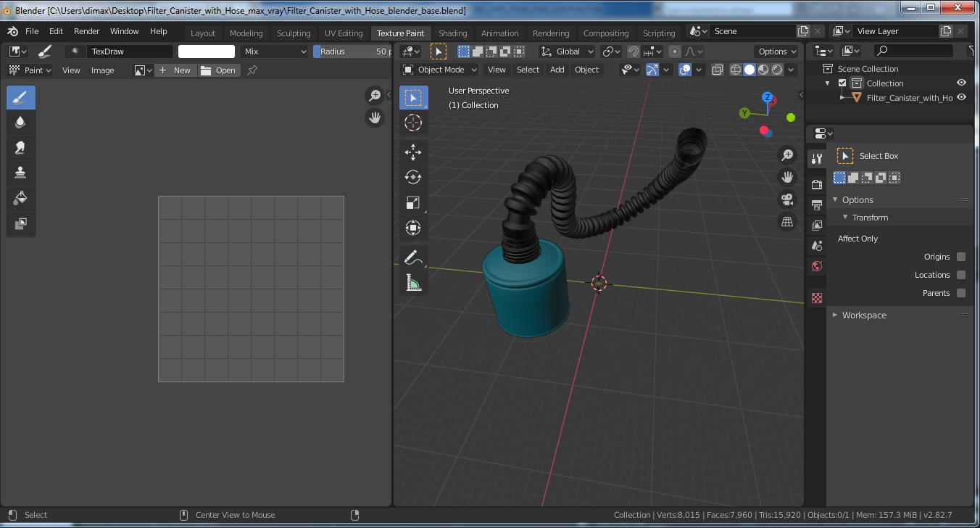
Task: Select the Fill bucket tool
Action: pyautogui.click(x=20, y=199)
